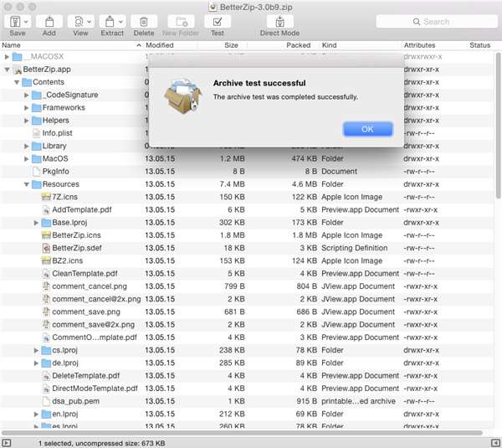Click the Add files toolbar icon

(49, 21)
